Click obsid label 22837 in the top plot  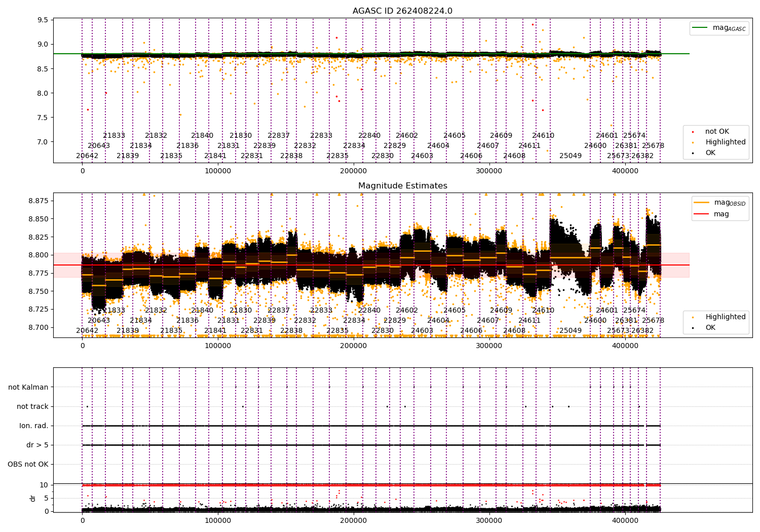click(x=279, y=136)
